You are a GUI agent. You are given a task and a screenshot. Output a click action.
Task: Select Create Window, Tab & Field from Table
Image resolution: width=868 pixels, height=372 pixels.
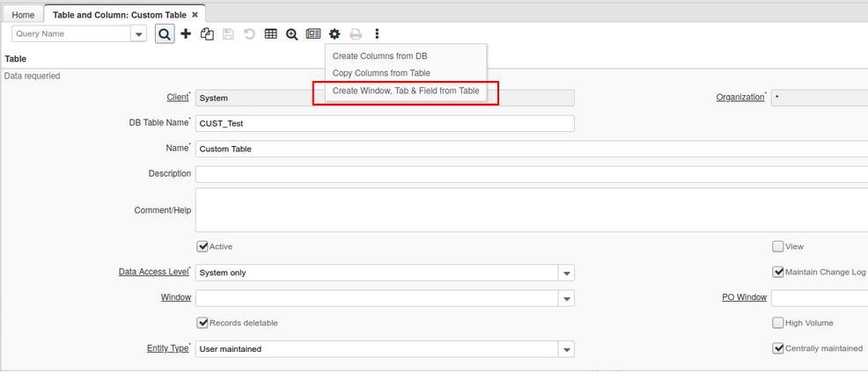click(x=406, y=91)
